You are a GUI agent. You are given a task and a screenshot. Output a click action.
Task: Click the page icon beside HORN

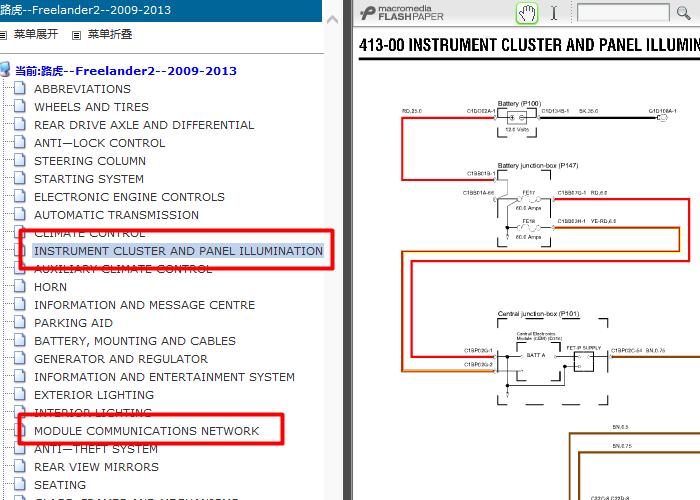pos(20,286)
